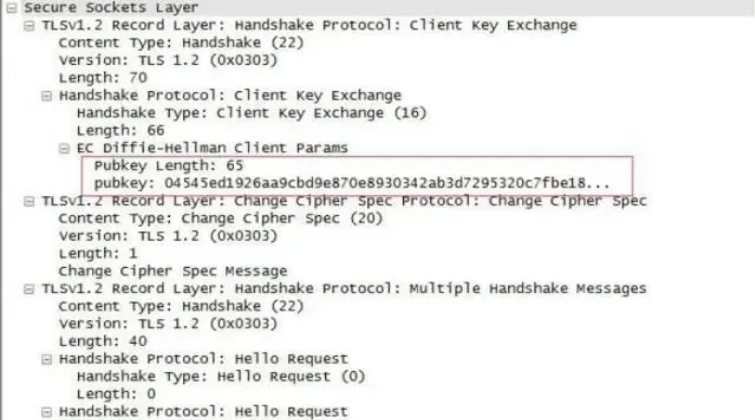
Task: Select Handshake Type: Client Key Exchange (16)
Action: pyautogui.click(x=251, y=113)
